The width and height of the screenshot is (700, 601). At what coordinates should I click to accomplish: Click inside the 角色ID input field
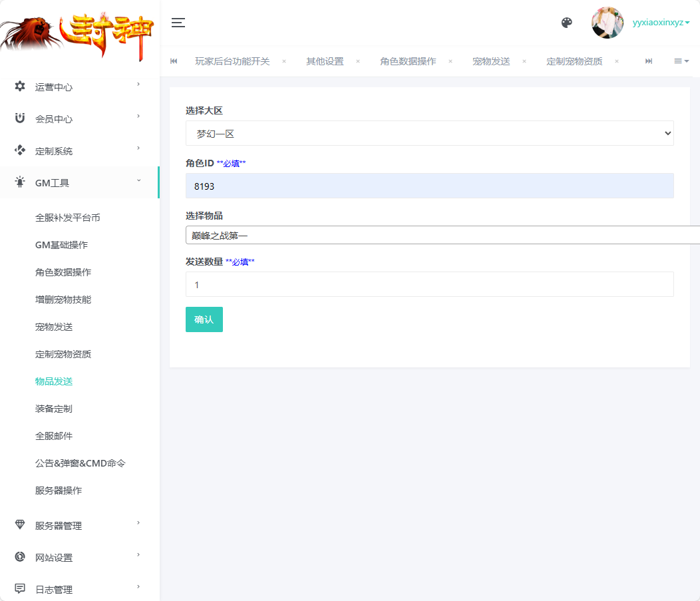click(429, 186)
